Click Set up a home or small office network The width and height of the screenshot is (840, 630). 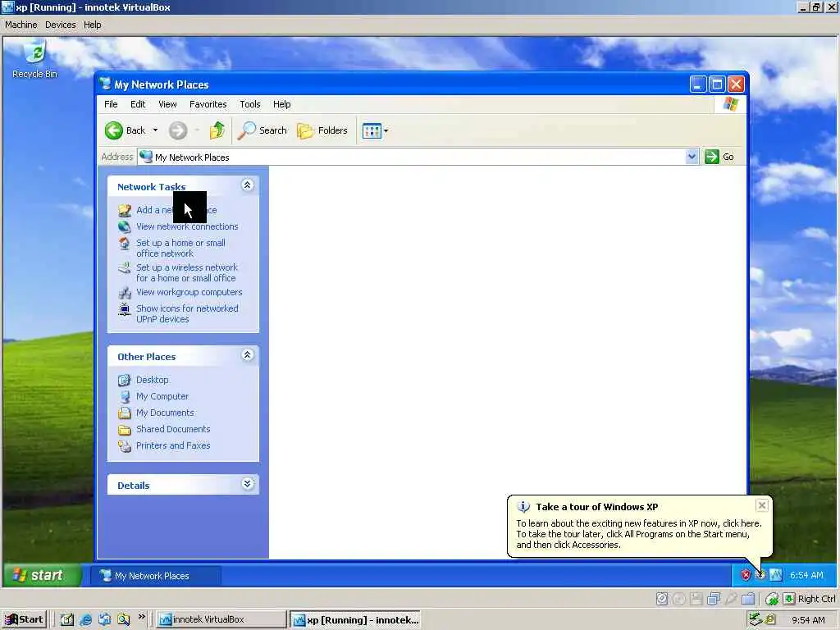click(x=180, y=248)
